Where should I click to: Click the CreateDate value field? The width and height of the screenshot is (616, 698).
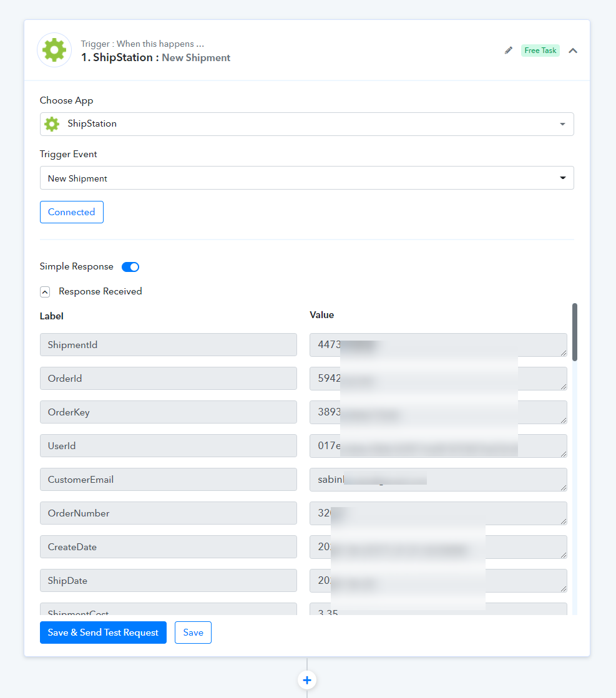click(x=438, y=547)
